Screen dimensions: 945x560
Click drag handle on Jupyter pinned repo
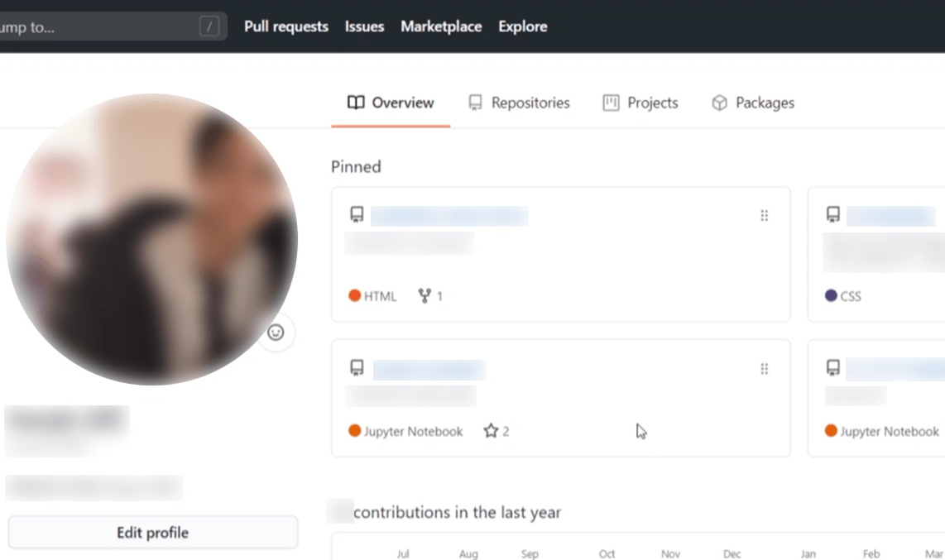coord(764,369)
